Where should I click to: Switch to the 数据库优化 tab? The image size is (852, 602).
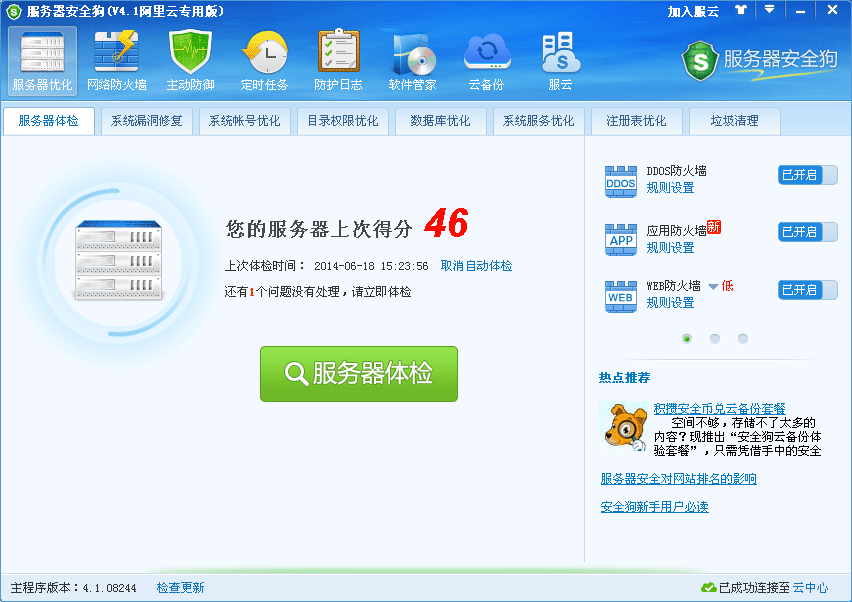point(441,121)
